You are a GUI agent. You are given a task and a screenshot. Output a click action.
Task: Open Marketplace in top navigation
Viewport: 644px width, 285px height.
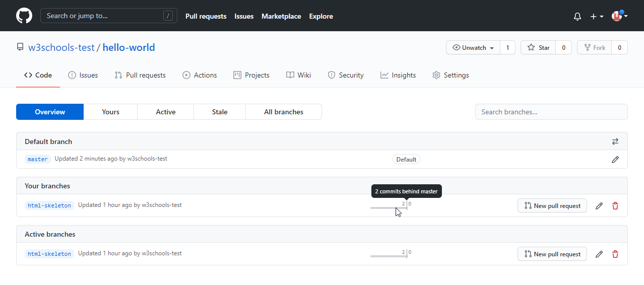tap(281, 16)
